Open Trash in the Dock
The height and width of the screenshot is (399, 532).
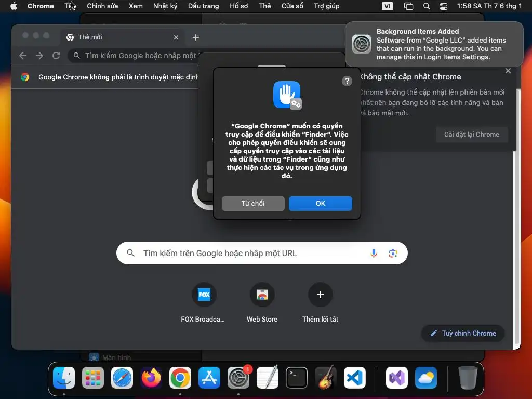point(468,378)
